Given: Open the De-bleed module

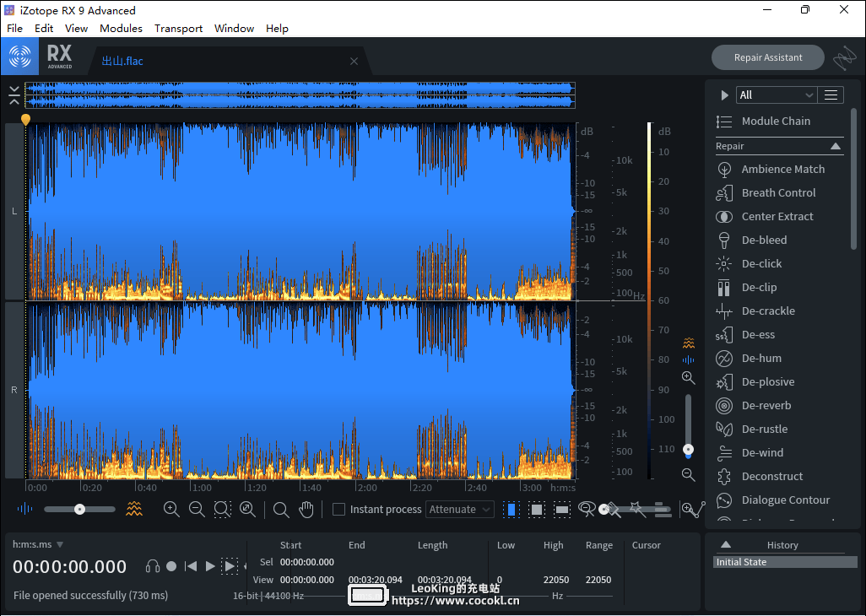Looking at the screenshot, I should click(x=752, y=240).
